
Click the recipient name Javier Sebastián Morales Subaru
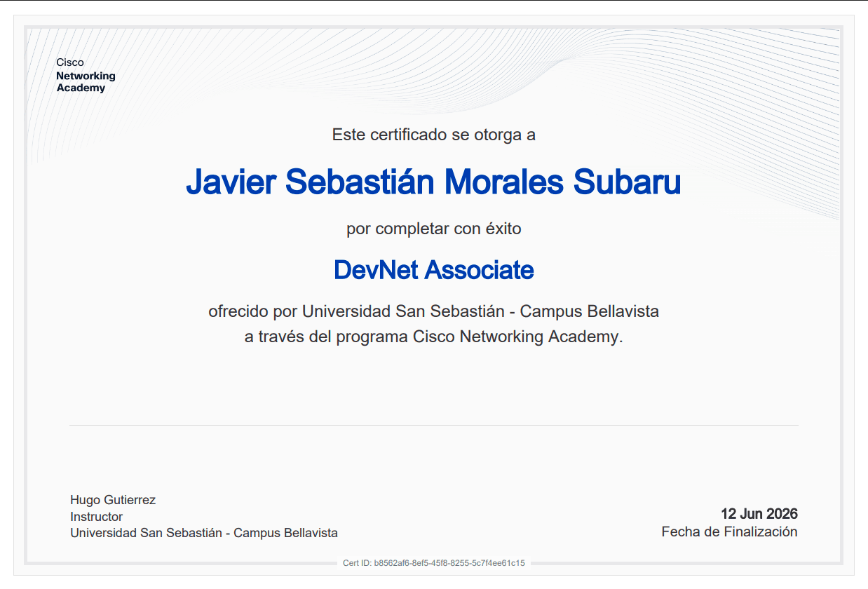click(x=434, y=182)
